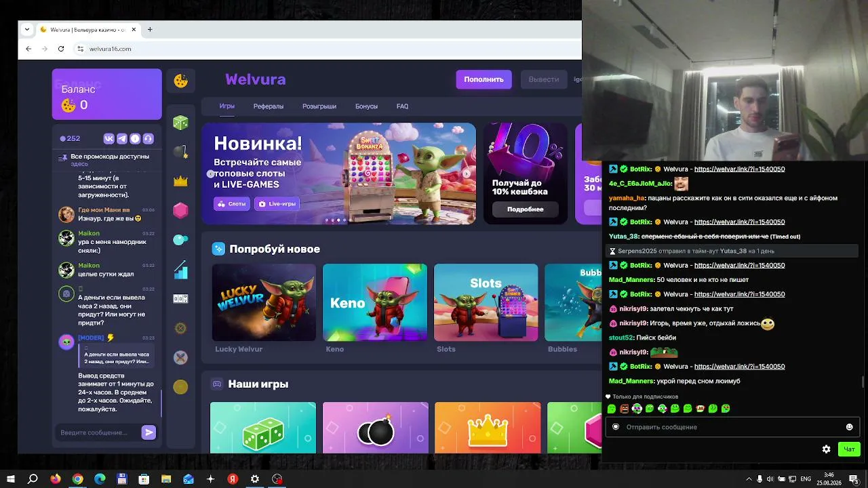The image size is (868, 488).
Task: Open a new browser tab
Action: 150,29
